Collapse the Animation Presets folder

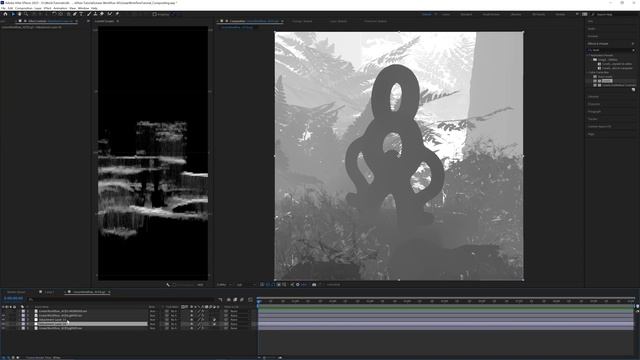[x=589, y=55]
